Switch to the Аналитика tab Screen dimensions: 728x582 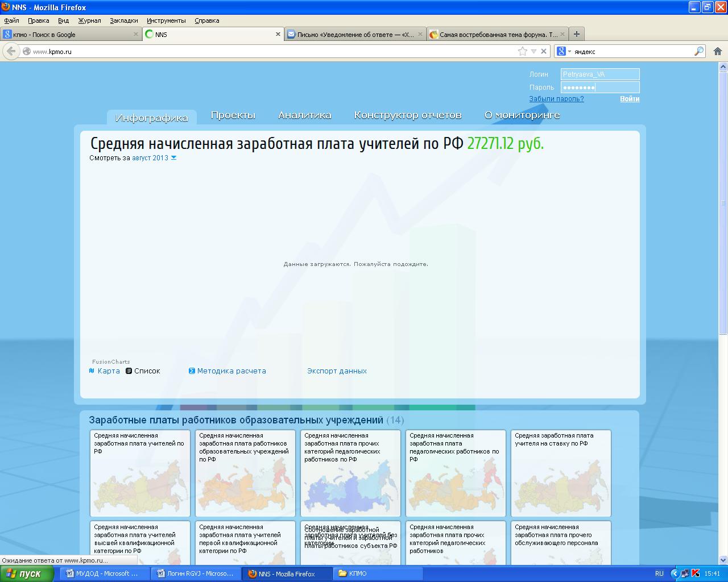[x=304, y=115]
